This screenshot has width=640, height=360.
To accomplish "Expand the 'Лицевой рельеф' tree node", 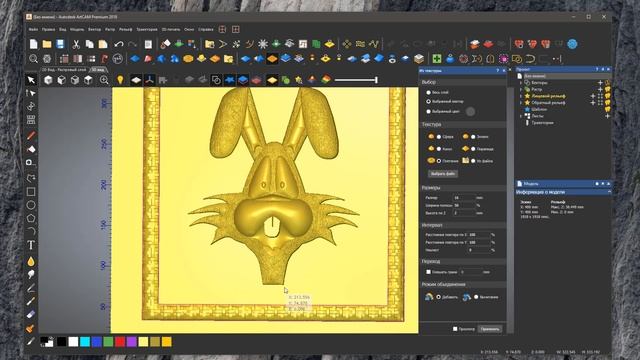I will coord(521,96).
